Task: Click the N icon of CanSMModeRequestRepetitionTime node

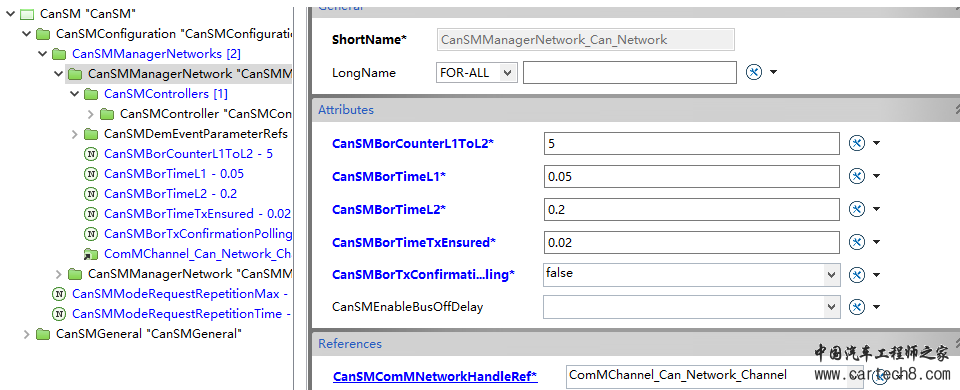Action: [59, 314]
